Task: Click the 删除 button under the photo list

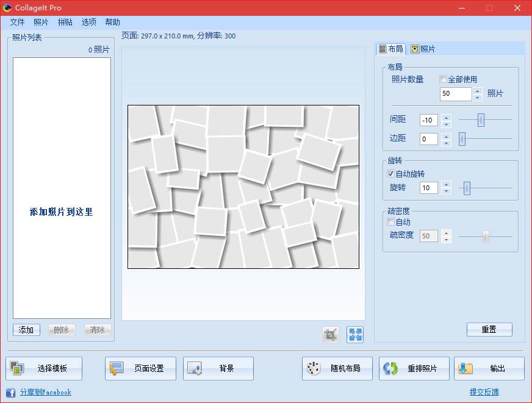Action: pos(62,330)
